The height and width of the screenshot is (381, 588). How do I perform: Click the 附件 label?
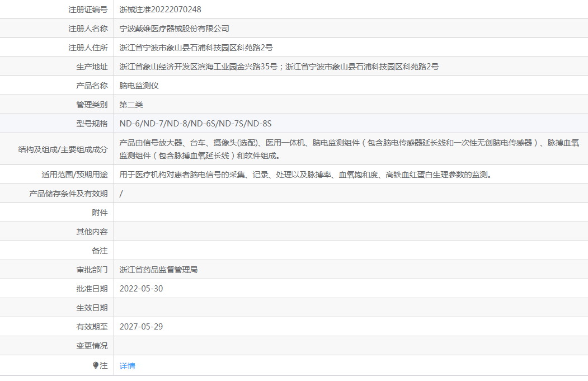click(x=100, y=213)
